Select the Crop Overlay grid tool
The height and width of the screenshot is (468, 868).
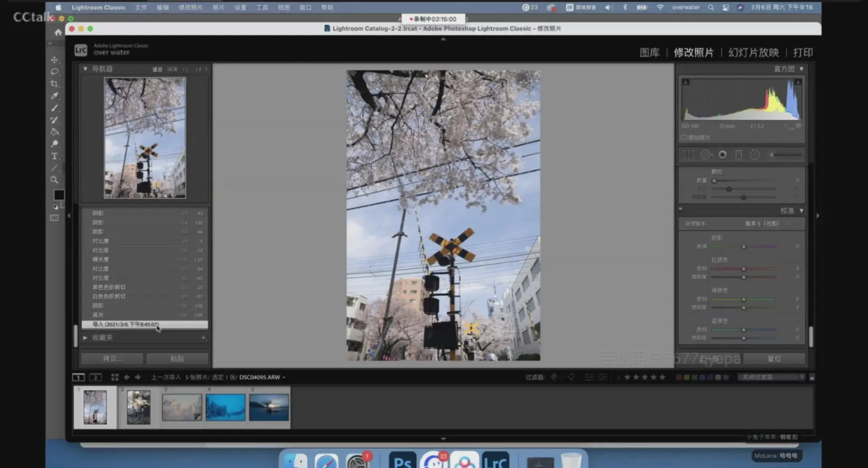click(x=689, y=155)
